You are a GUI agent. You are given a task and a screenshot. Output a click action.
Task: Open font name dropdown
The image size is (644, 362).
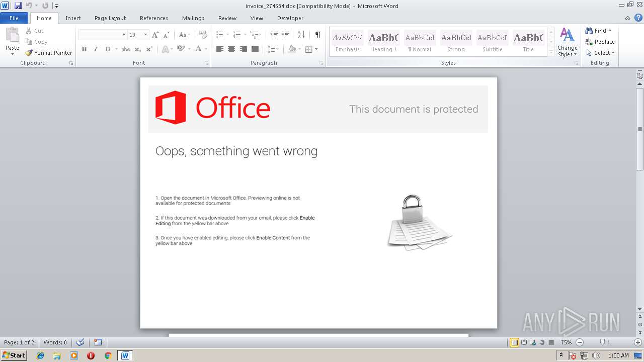pyautogui.click(x=124, y=35)
